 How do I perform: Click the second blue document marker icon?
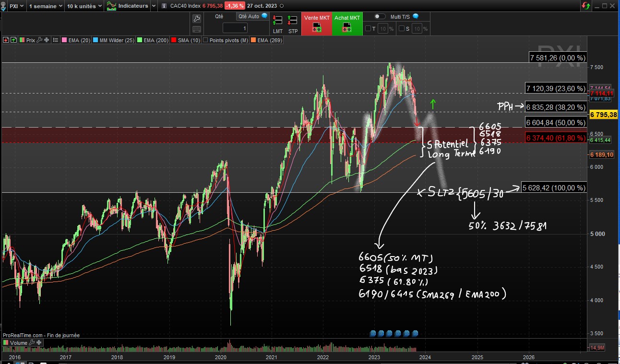pos(382,333)
